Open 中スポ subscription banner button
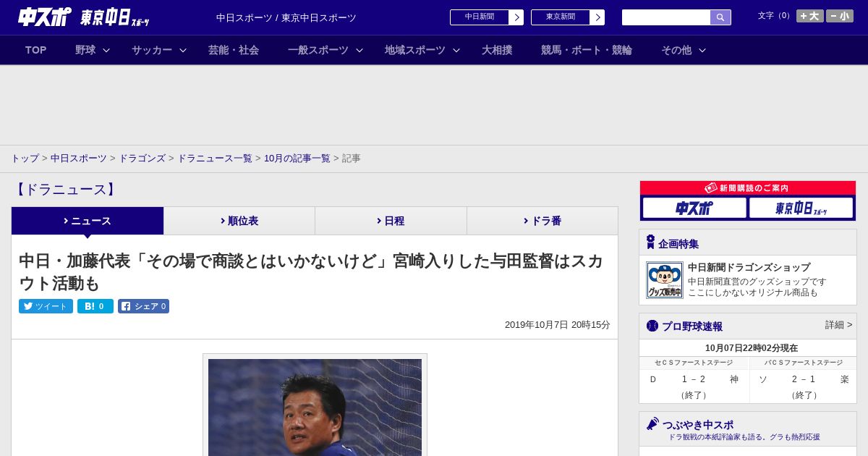 pos(694,208)
